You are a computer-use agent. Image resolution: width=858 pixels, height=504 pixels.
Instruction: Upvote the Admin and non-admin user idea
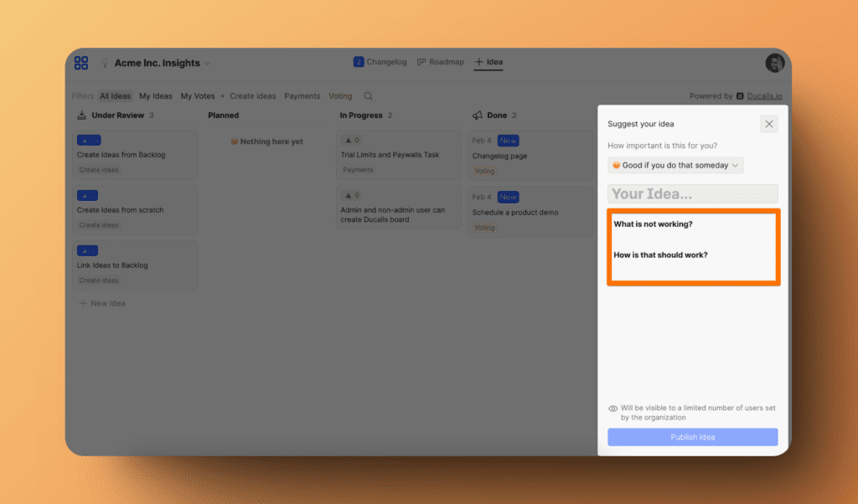tap(352, 195)
